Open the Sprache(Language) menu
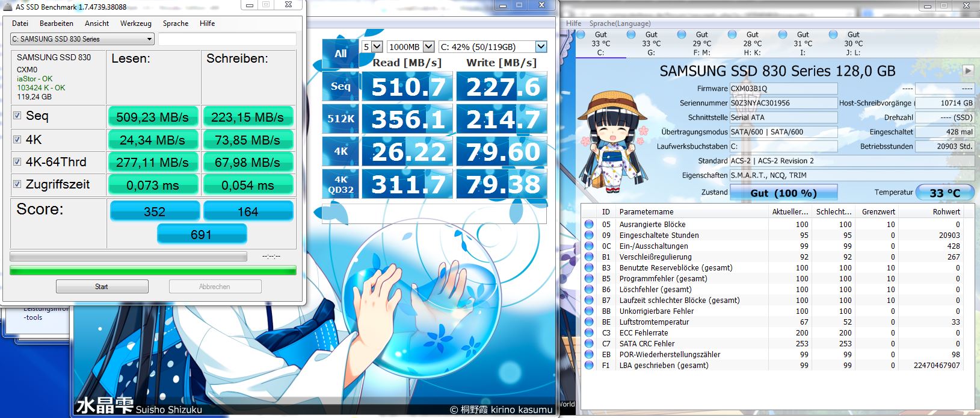The height and width of the screenshot is (418, 980). coord(620,23)
